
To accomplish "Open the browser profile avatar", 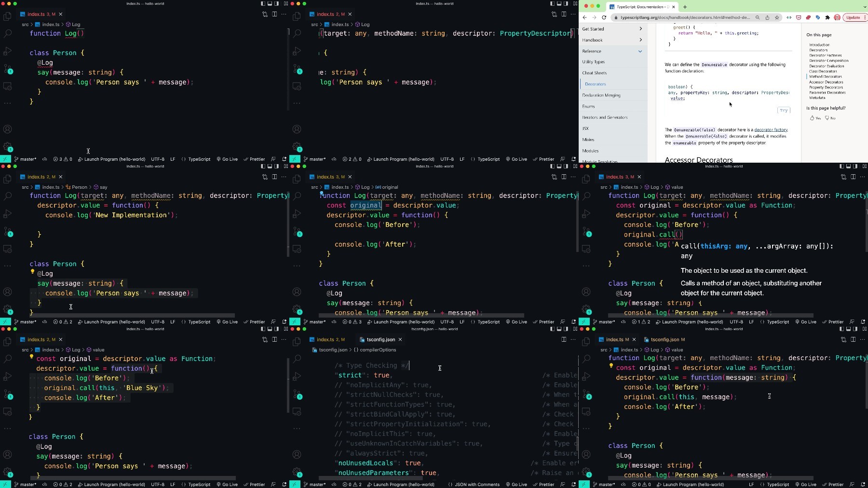I will [x=837, y=17].
